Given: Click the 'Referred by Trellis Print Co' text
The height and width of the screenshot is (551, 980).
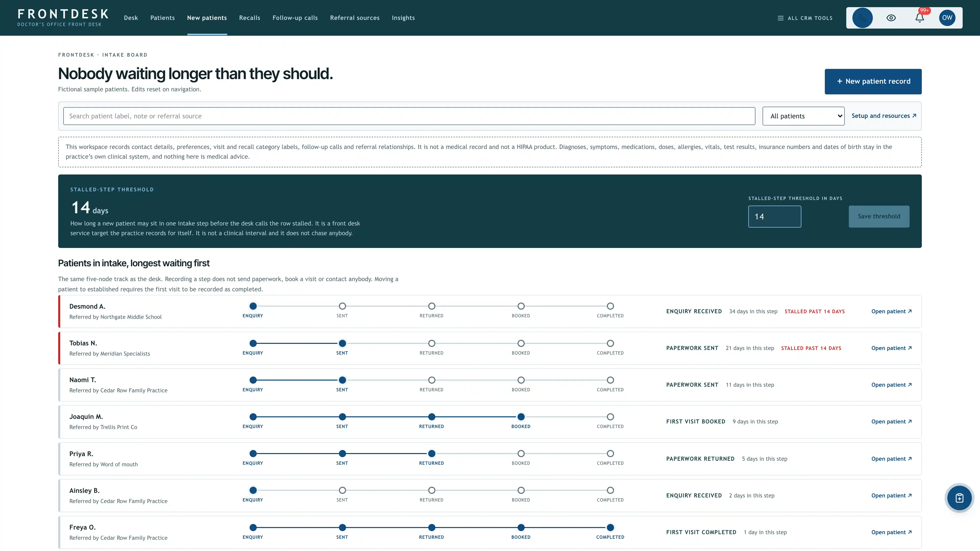Looking at the screenshot, I should coord(103,427).
